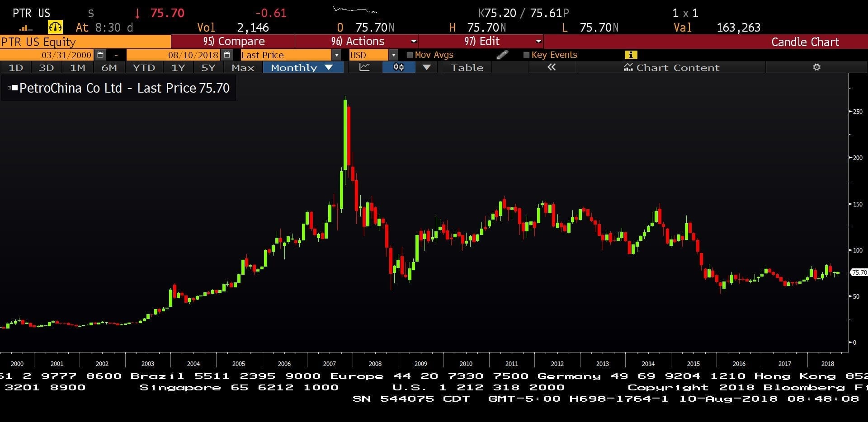Click the -0.61 price change value
The width and height of the screenshot is (868, 422).
[271, 13]
